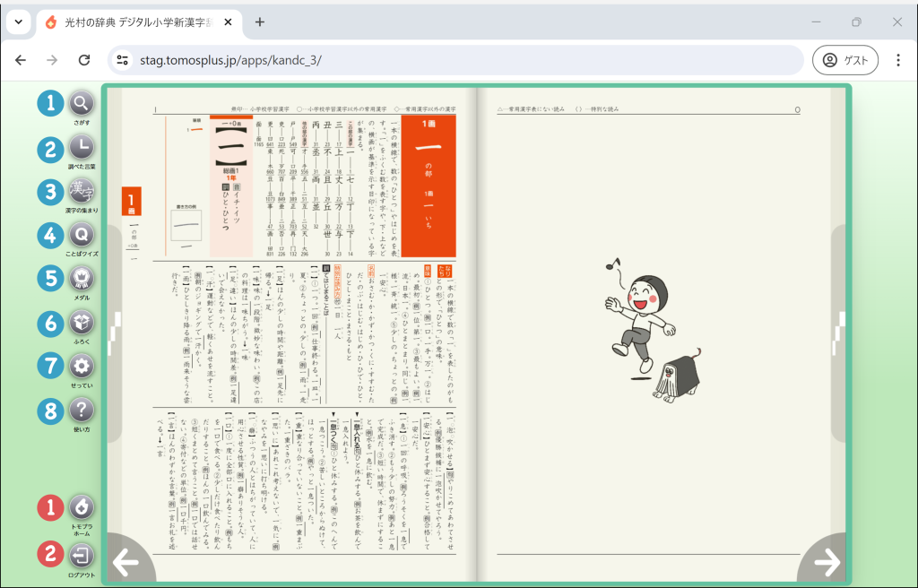The image size is (918, 588).
Task: Reload the page
Action: (84, 60)
